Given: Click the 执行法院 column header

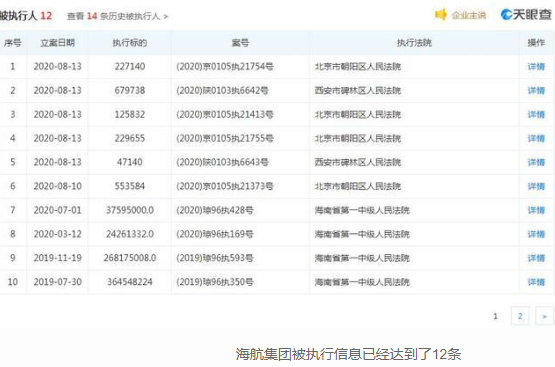Looking at the screenshot, I should pos(414,43).
